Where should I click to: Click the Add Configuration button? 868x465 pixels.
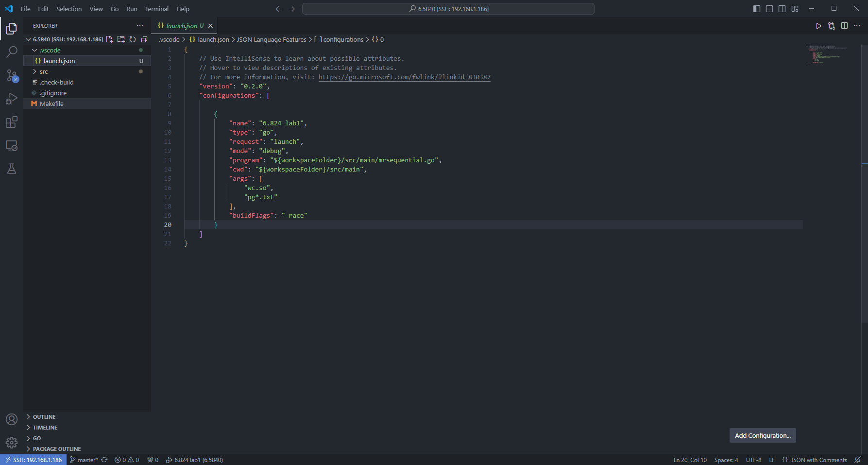(762, 435)
